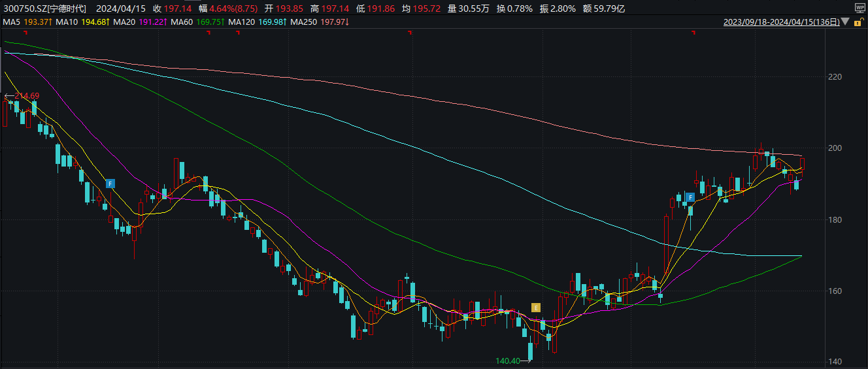868x369 pixels.
Task: Click the volume value 30.55万
Action: pyautogui.click(x=475, y=9)
